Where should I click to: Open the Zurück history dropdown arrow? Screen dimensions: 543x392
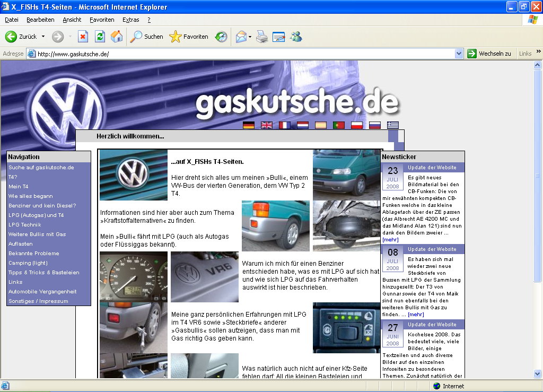pos(43,37)
